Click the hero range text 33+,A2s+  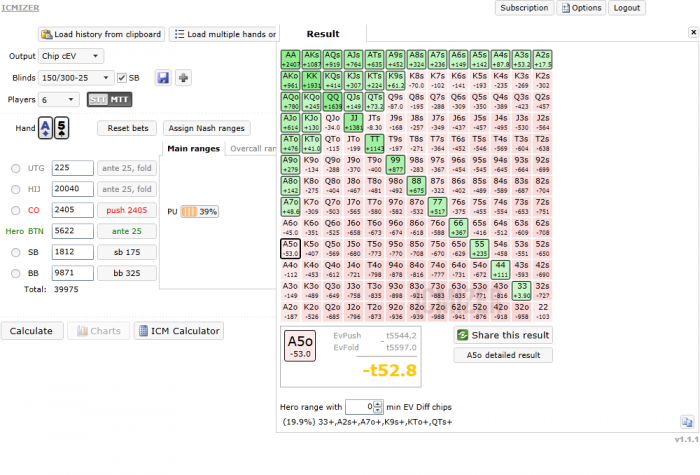point(367,422)
